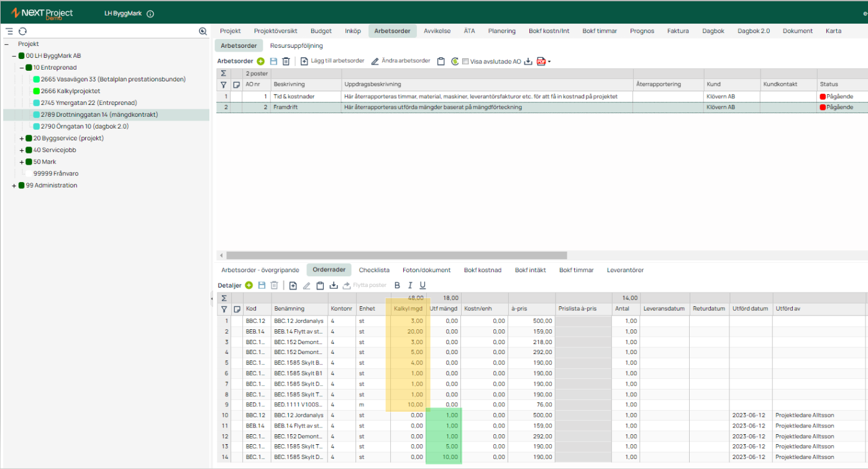
Task: Select project 2665 Vasavägen 33
Action: (113, 80)
